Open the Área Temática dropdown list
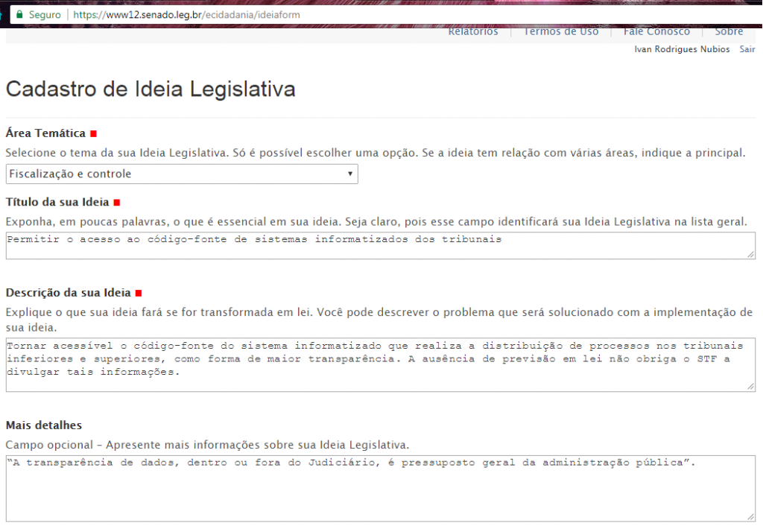 pos(181,174)
